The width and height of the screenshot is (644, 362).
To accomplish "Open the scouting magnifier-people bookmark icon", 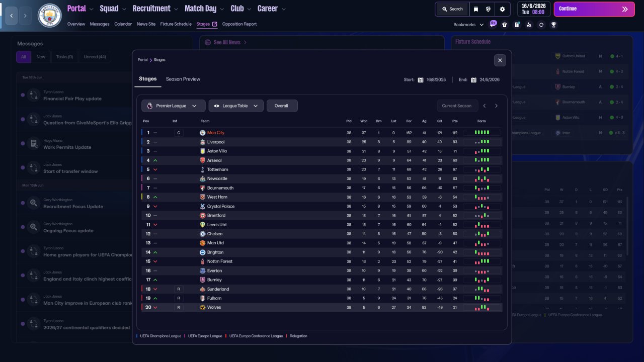I will [529, 25].
